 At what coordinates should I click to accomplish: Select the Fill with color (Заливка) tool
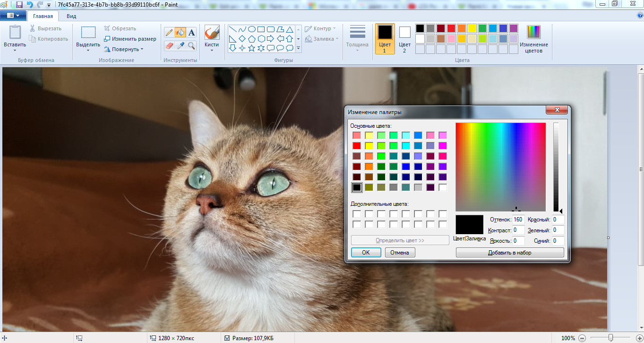(180, 32)
